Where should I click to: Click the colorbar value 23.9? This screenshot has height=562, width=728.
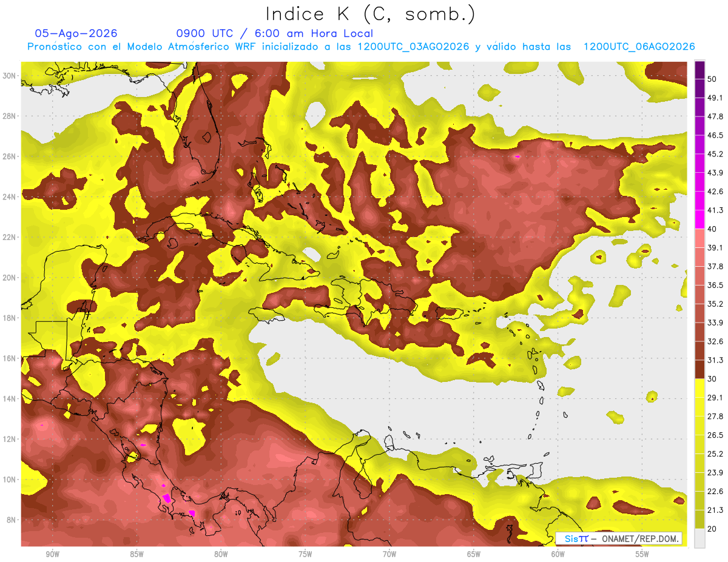point(716,473)
